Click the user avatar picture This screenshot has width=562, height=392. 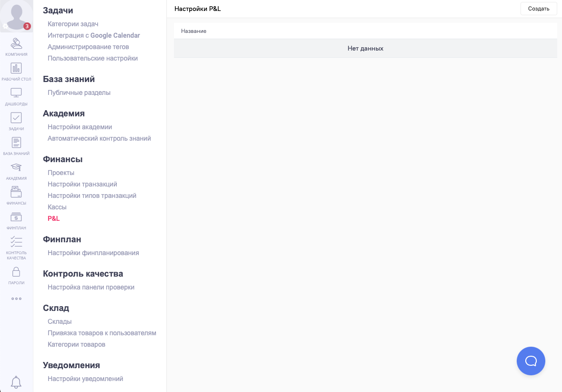click(16, 16)
